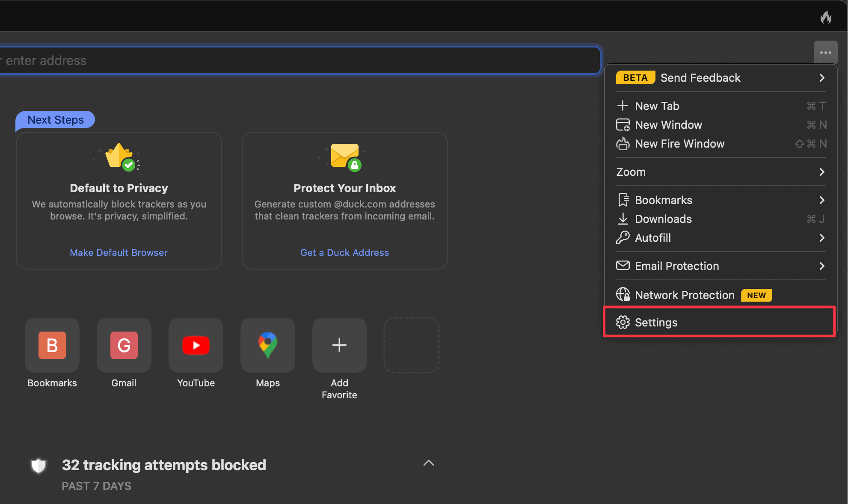Click the tracking protection shield icon
The width and height of the screenshot is (848, 504).
click(39, 465)
